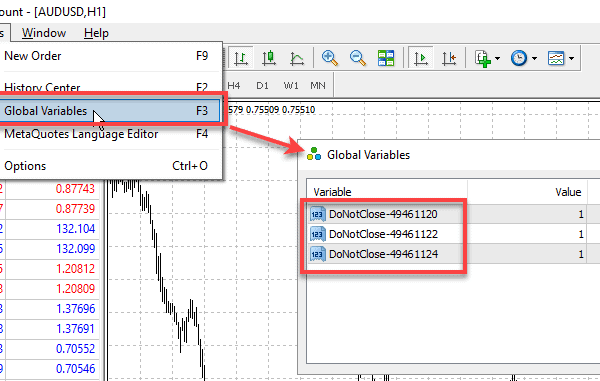The height and width of the screenshot is (381, 600).
Task: Click the zoom out magnifier icon
Action: click(358, 58)
